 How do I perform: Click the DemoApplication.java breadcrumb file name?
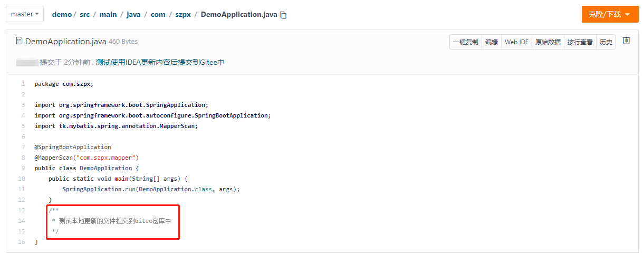[x=239, y=15]
